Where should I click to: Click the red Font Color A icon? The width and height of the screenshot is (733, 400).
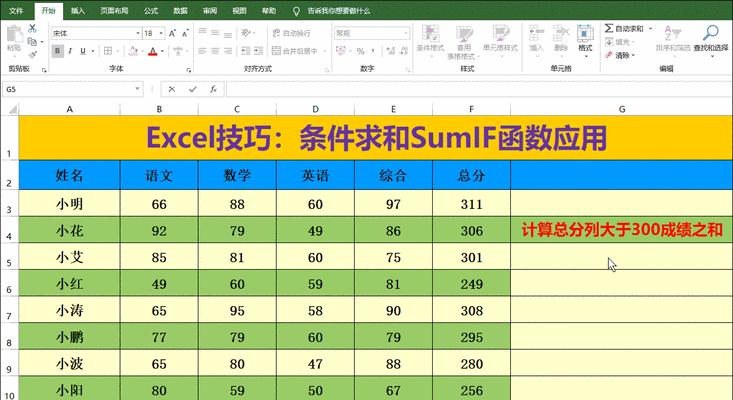pyautogui.click(x=152, y=50)
